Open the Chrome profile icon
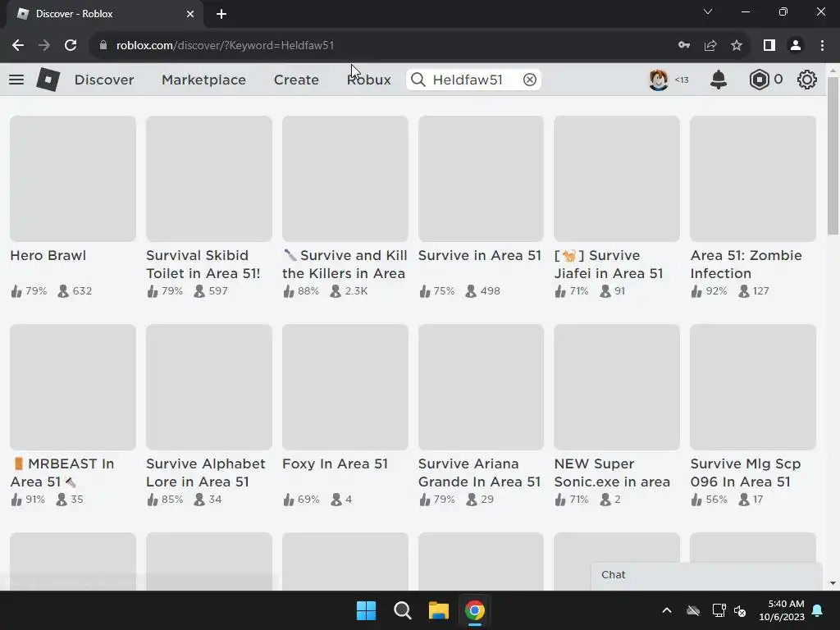 [796, 46]
